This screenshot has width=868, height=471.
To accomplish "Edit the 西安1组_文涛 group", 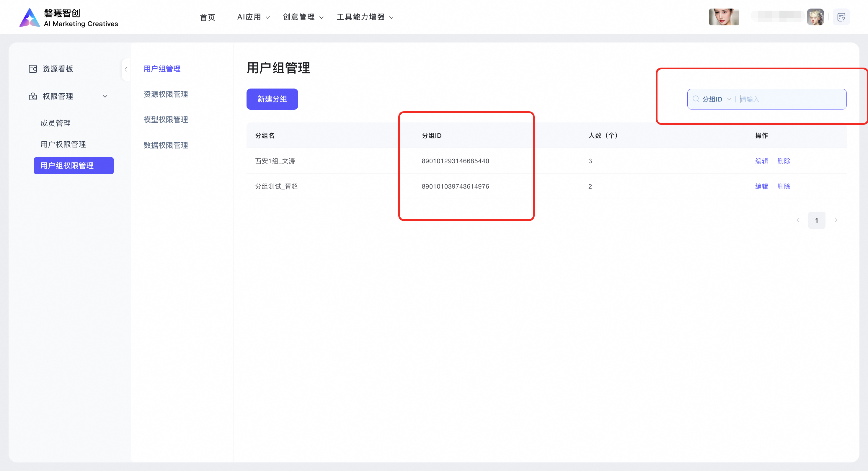I will 761,161.
